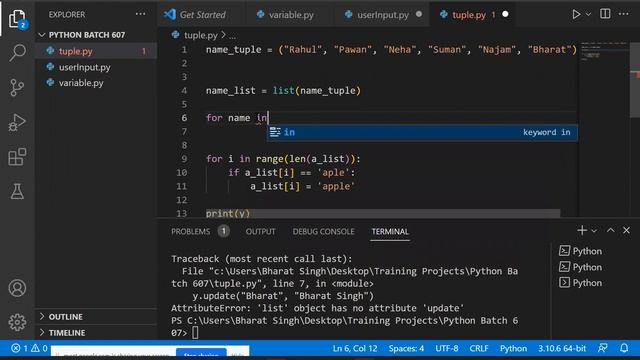
Task: Open the Source Control view
Action: 17,87
